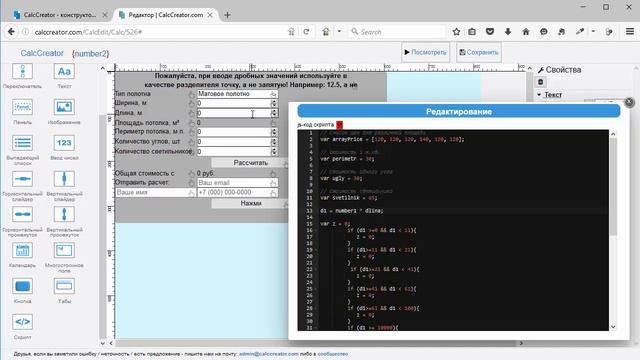This screenshot has width=640, height=360.
Task: Click the Нажми button on the canvas
Action: pyautogui.click(x=250, y=203)
